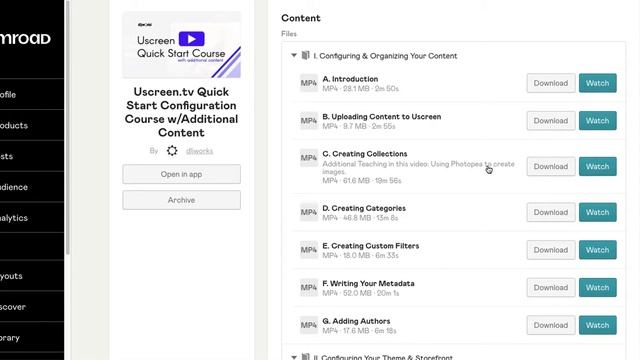Watch the Writing Your Metadata video

[598, 288]
